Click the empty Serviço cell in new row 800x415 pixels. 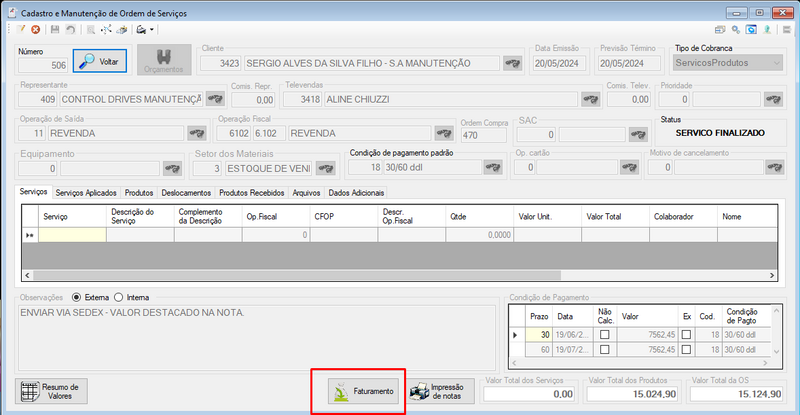coord(72,235)
